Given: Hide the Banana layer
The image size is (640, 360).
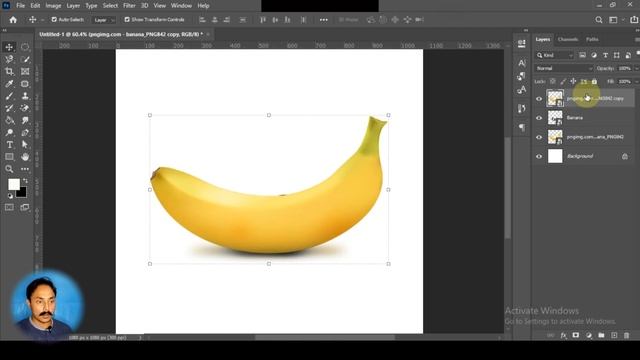Looking at the screenshot, I should 539,118.
